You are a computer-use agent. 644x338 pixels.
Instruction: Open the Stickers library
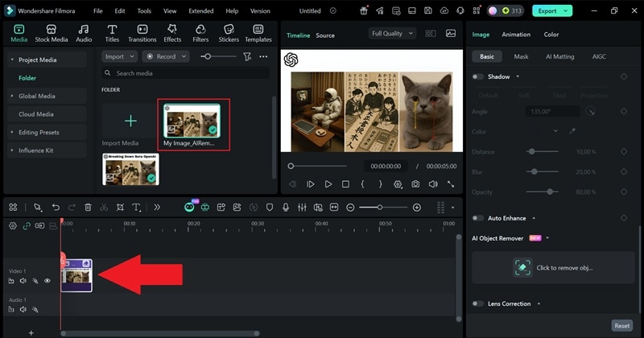click(x=229, y=33)
